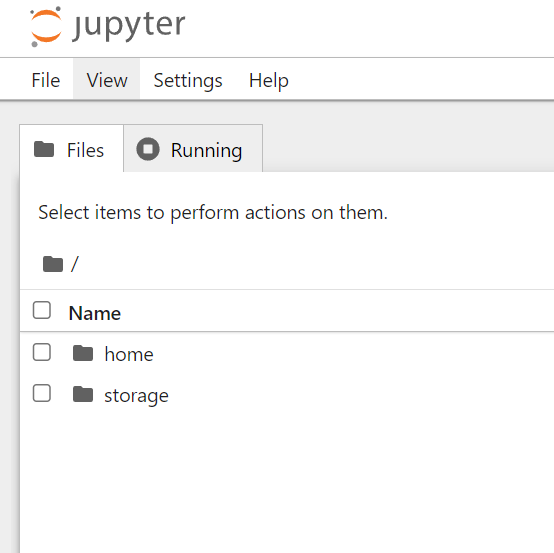Open the Settings menu
The image size is (554, 553).
coord(188,80)
